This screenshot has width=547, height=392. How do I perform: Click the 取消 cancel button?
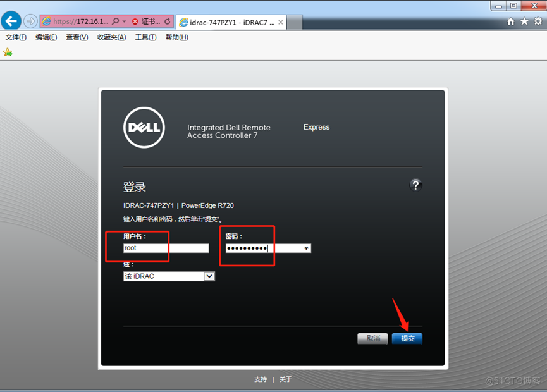[372, 338]
